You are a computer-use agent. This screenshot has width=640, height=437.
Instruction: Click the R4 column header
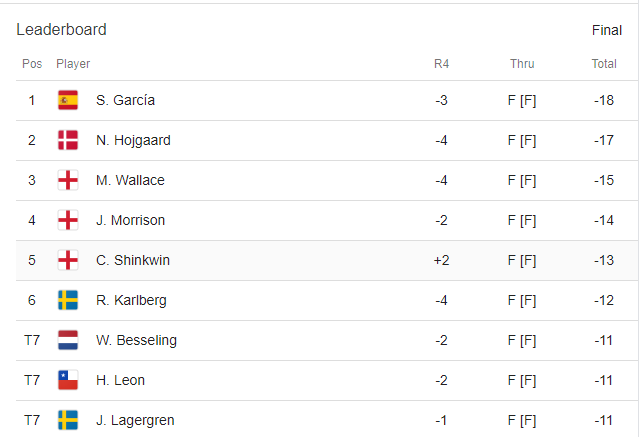pyautogui.click(x=441, y=64)
